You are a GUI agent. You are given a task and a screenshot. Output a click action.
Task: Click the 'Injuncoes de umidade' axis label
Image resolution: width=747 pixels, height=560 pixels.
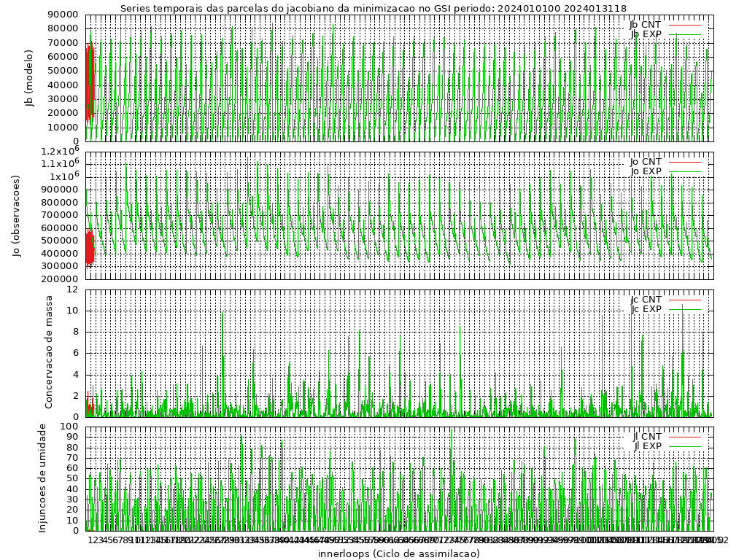point(43,478)
